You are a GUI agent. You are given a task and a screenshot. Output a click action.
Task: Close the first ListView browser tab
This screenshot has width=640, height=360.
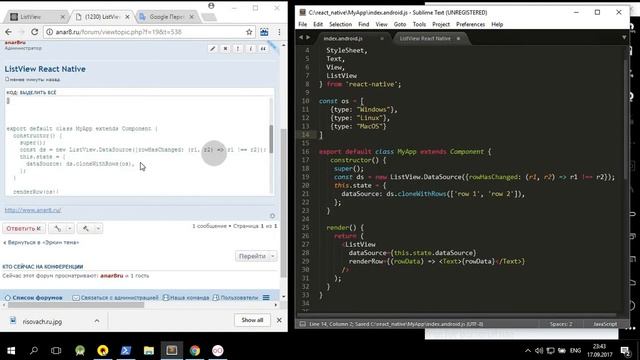coord(62,17)
